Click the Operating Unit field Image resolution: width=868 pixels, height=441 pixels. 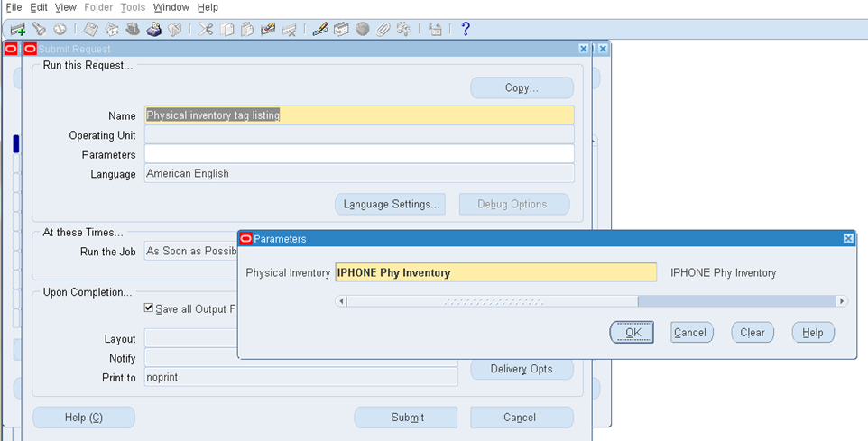[x=359, y=134]
